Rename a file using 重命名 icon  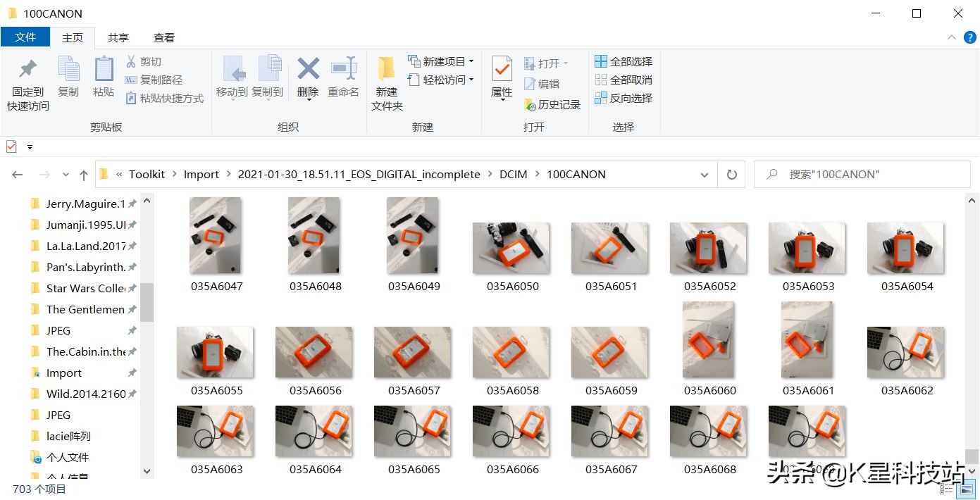[x=343, y=79]
